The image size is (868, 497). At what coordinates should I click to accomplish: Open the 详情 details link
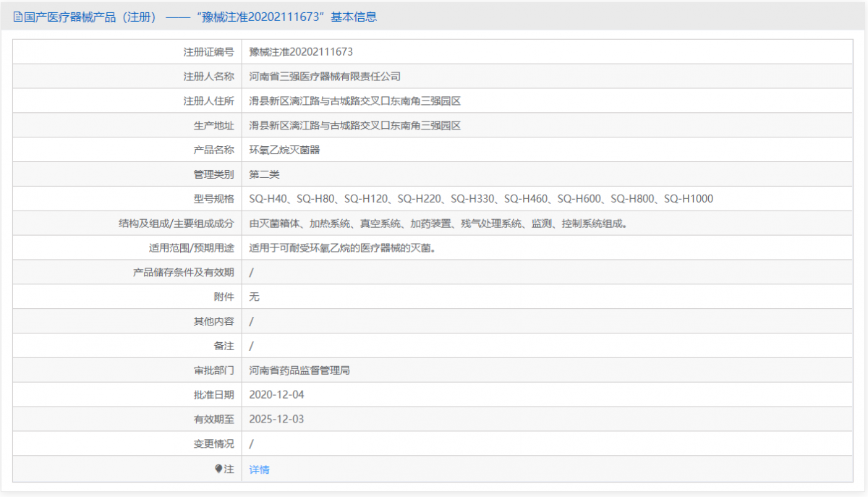[258, 469]
